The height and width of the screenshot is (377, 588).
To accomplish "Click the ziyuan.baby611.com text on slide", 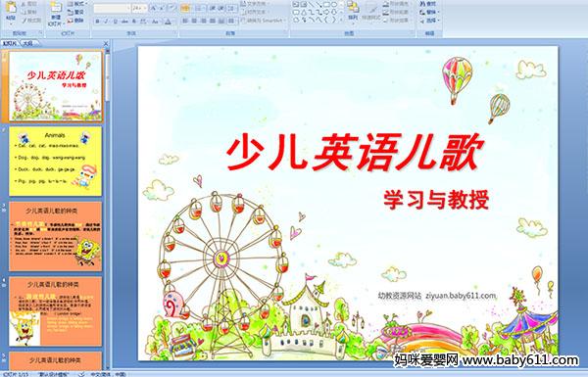I will (461, 296).
